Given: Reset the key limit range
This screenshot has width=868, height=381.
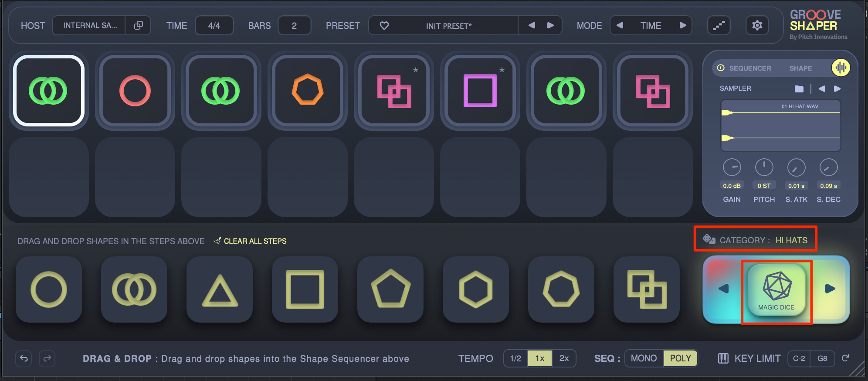Looking at the screenshot, I should click(845, 358).
